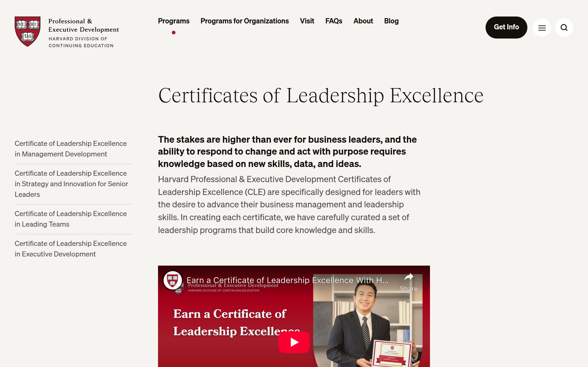Click the video title Earn a Certificate
588x367 pixels.
point(287,280)
